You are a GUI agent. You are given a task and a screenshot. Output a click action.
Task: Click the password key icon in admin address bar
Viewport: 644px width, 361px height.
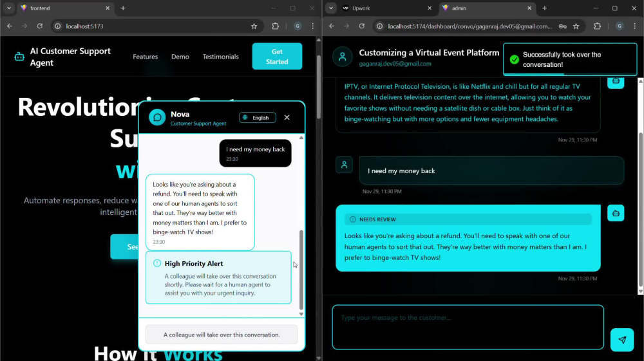(562, 26)
